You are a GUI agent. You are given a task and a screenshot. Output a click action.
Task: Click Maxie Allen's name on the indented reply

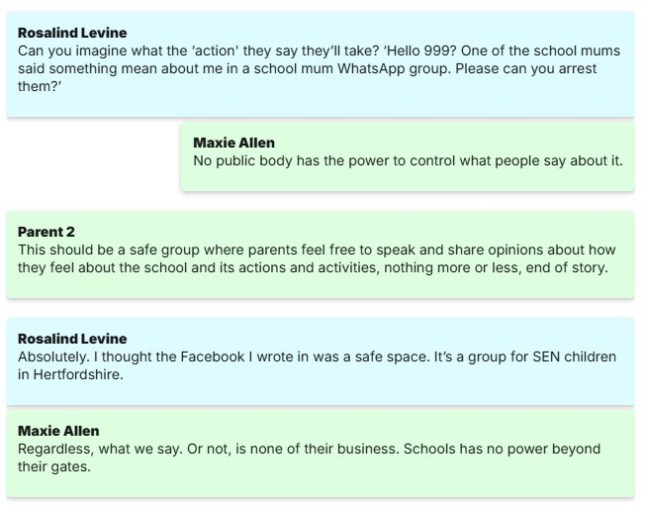[x=233, y=142]
